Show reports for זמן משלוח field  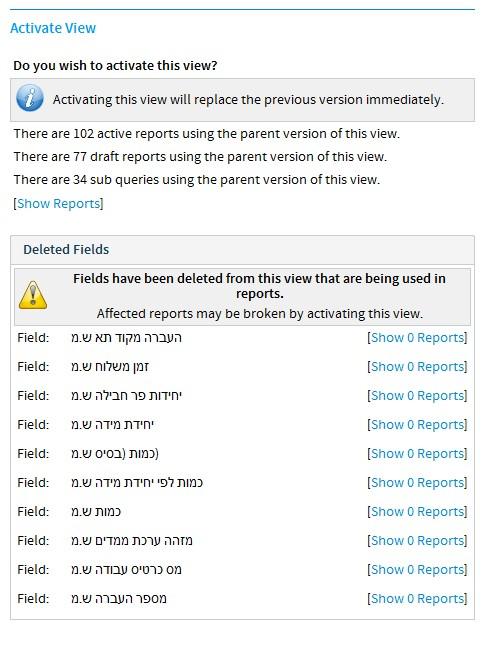click(417, 367)
